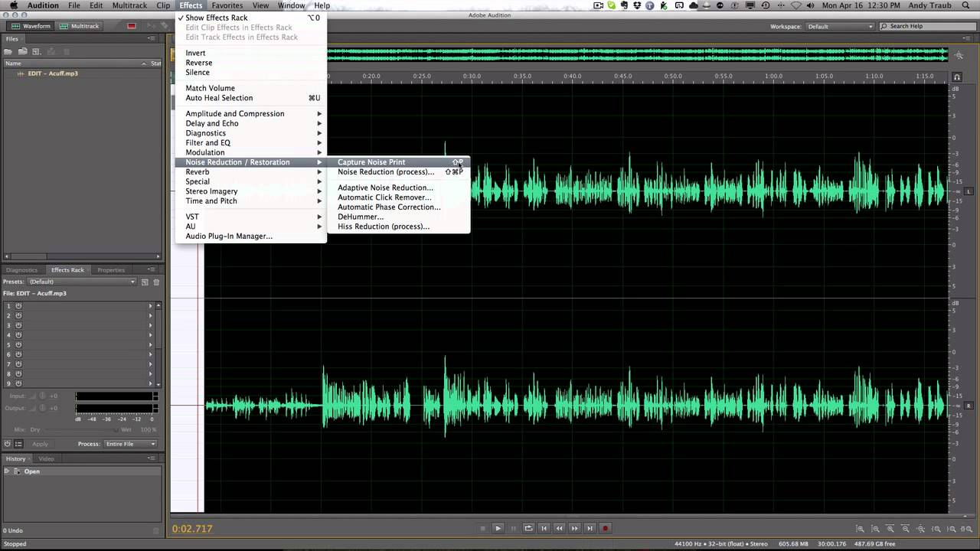Screen dimensions: 980x551
Task: Click the red spectral display icon in toolbar
Action: pos(132,26)
